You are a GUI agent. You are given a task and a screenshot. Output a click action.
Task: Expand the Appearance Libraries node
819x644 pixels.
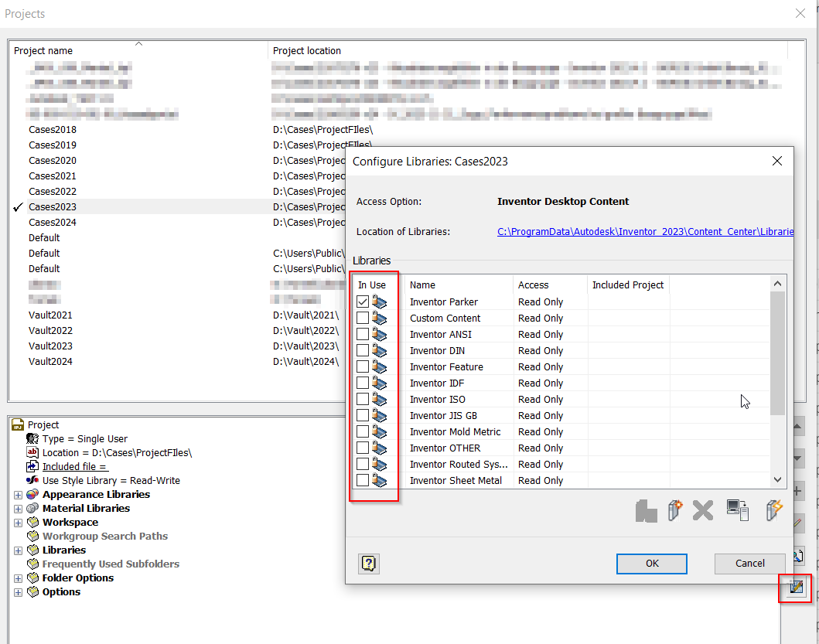pos(18,494)
